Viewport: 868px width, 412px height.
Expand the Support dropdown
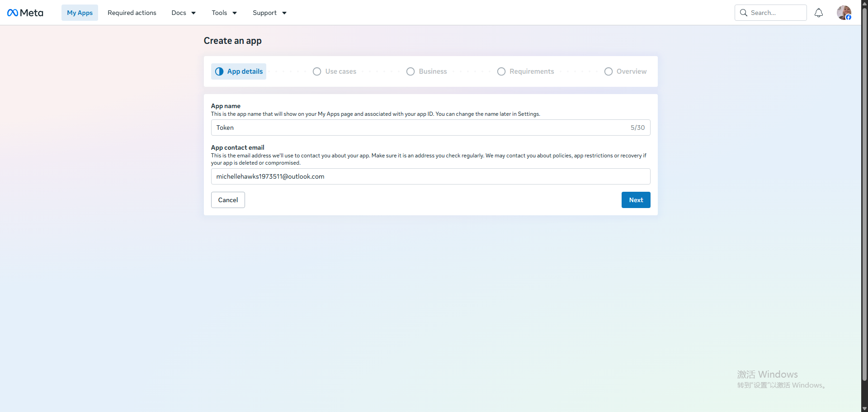(269, 13)
